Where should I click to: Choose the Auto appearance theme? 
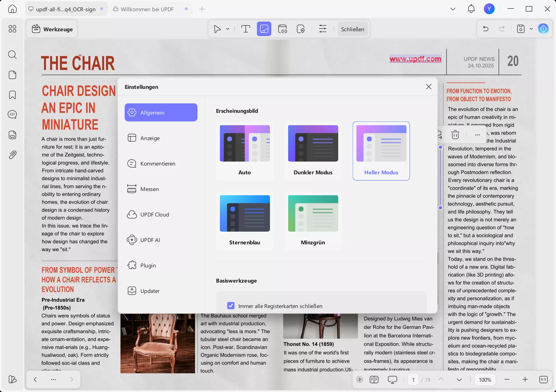(x=245, y=151)
